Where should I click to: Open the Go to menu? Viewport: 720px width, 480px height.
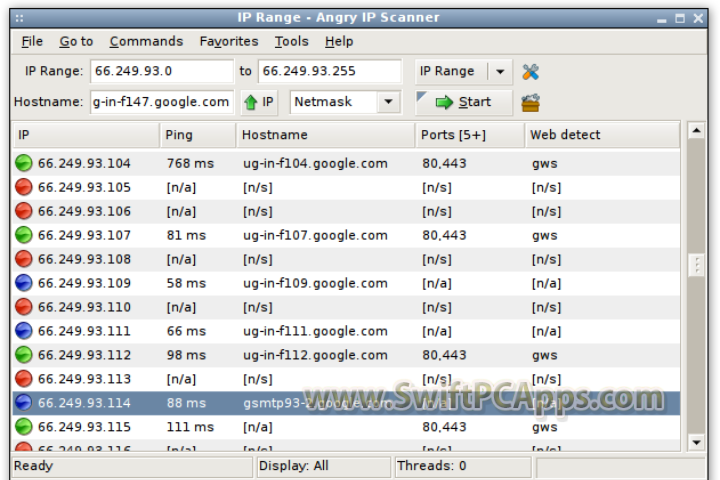pos(76,42)
